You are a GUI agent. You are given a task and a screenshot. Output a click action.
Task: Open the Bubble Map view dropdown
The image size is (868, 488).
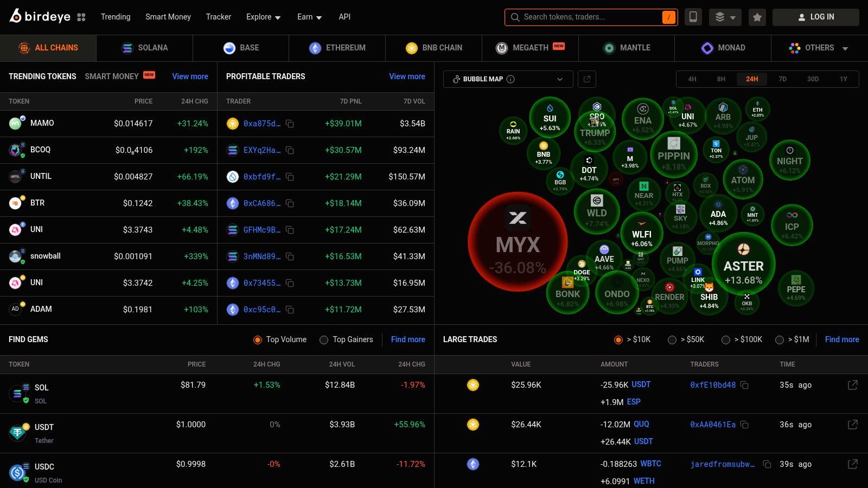[x=508, y=79]
